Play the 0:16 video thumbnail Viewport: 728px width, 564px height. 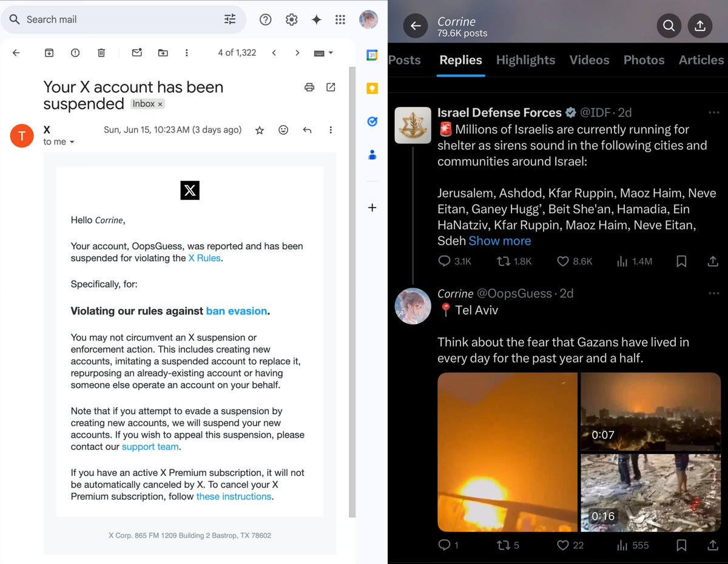[651, 492]
